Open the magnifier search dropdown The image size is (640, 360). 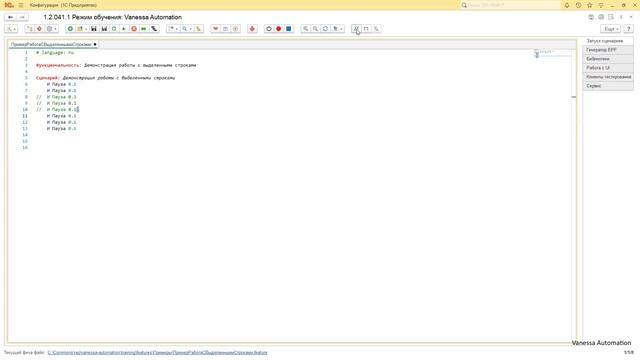(187, 29)
